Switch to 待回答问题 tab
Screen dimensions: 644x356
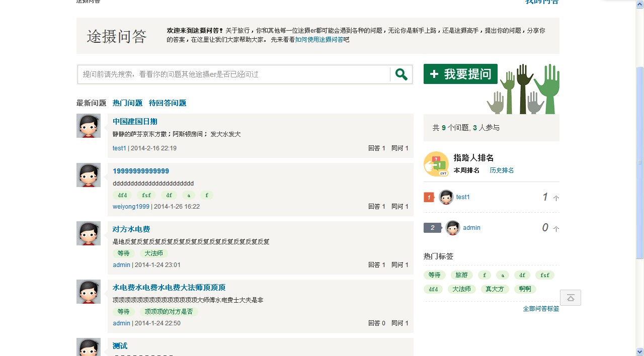pyautogui.click(x=168, y=103)
